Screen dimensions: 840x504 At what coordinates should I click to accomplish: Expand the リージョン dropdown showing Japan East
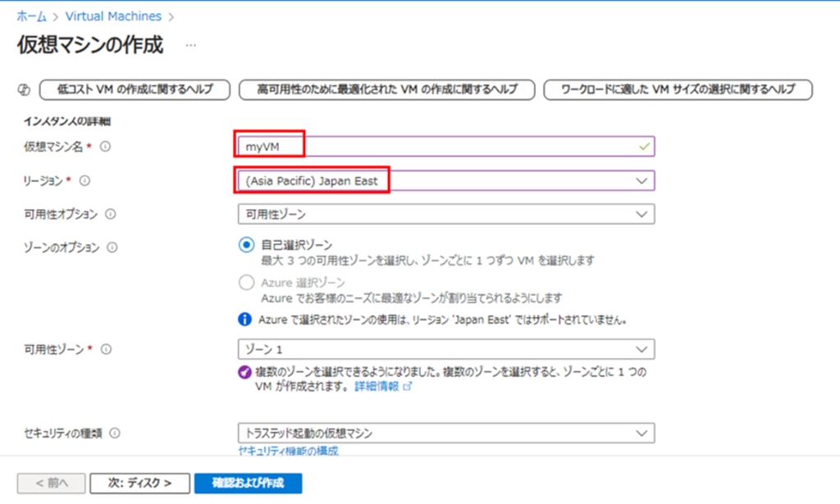pyautogui.click(x=445, y=180)
